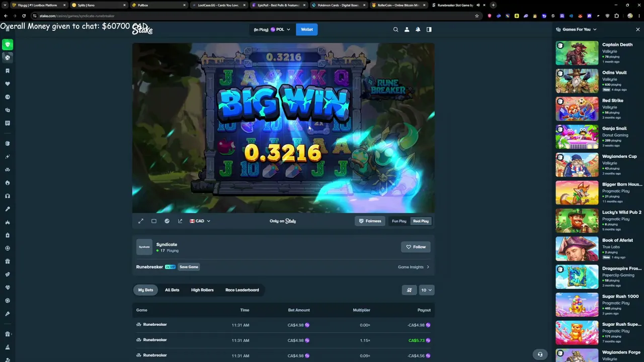Open live stats chart icon

[167, 221]
